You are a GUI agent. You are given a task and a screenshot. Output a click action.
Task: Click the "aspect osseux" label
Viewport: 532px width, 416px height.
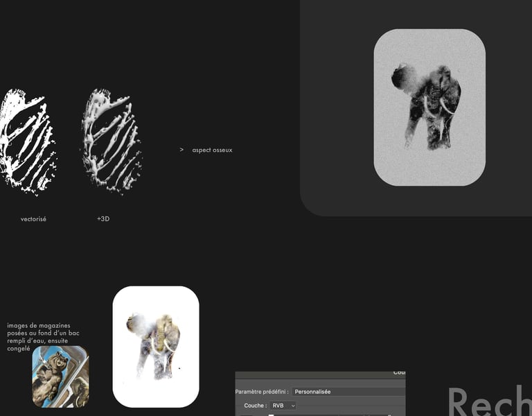[212, 150]
